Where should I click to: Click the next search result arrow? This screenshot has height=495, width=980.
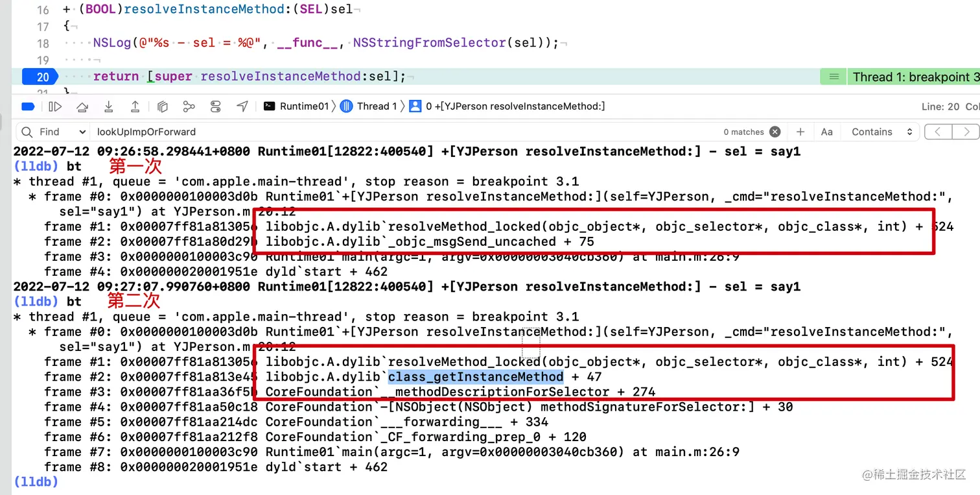pos(966,132)
